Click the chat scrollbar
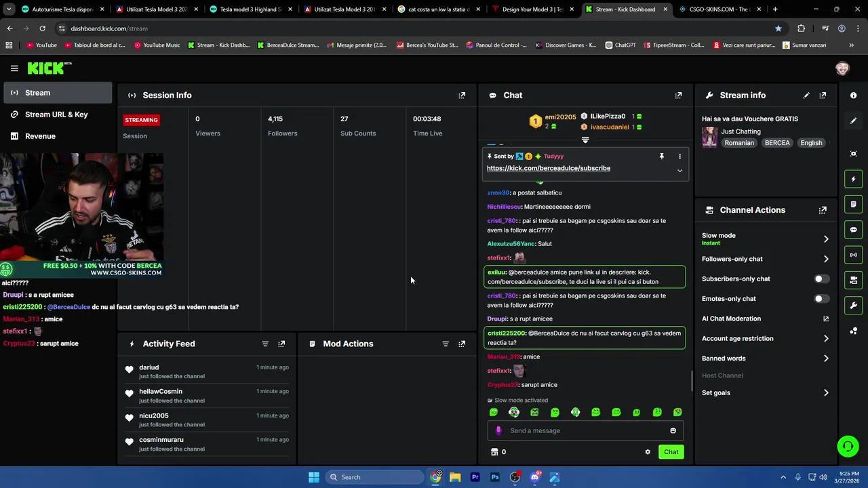868x488 pixels. tap(692, 381)
